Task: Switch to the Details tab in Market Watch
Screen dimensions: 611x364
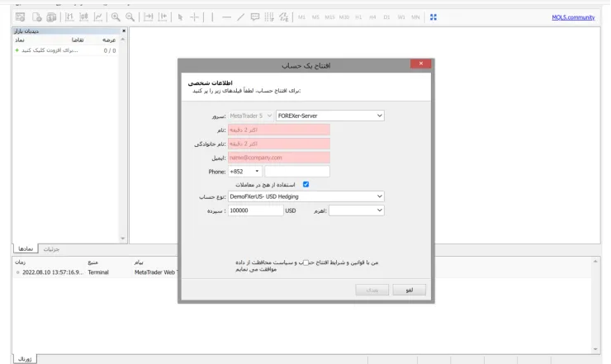Action: 51,249
